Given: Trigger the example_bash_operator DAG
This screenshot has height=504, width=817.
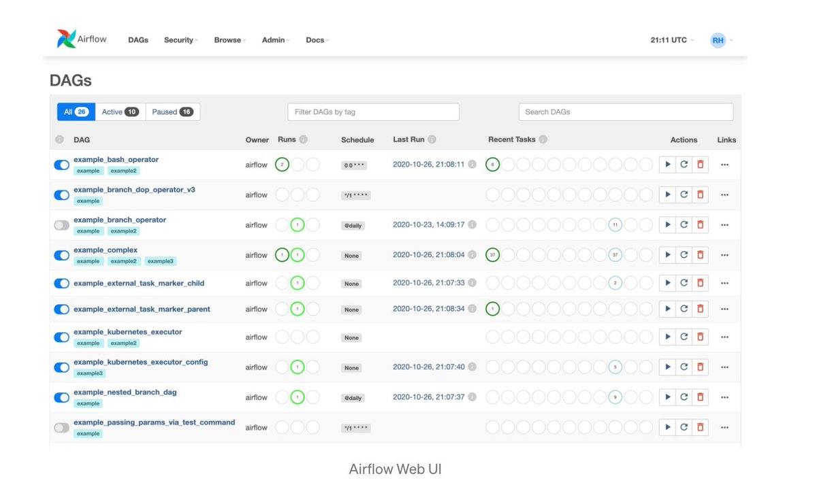Looking at the screenshot, I should (667, 165).
